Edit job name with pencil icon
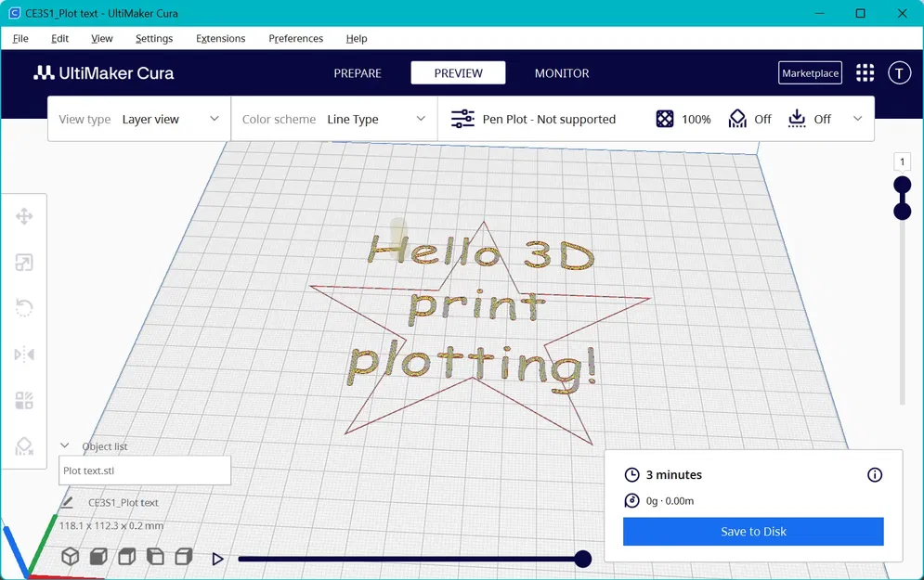Viewport: 924px width, 580px height. [67, 502]
